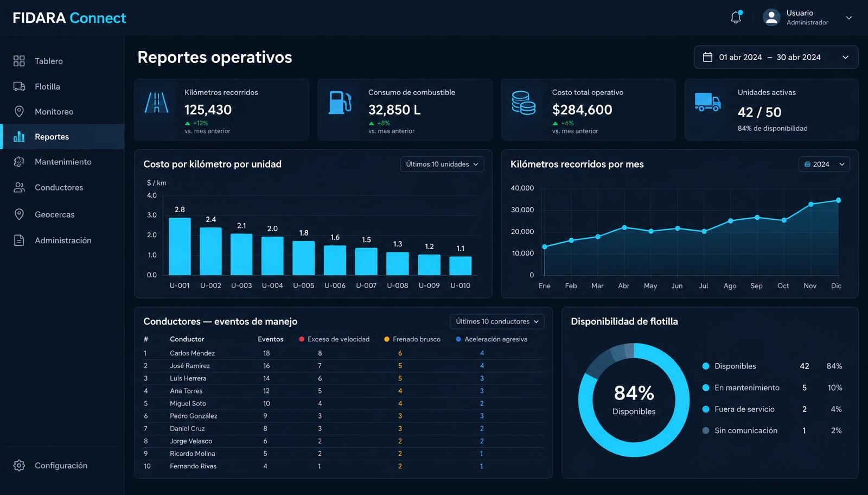The width and height of the screenshot is (868, 495).
Task: Click the Administración document icon
Action: click(x=19, y=240)
